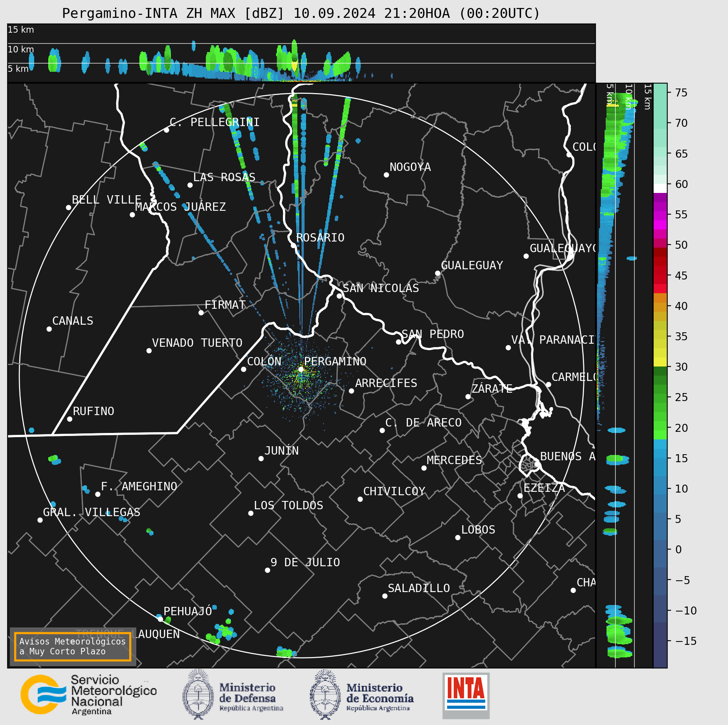Select the EZEIZA city label
Screen dimensions: 728x725
pos(544,488)
